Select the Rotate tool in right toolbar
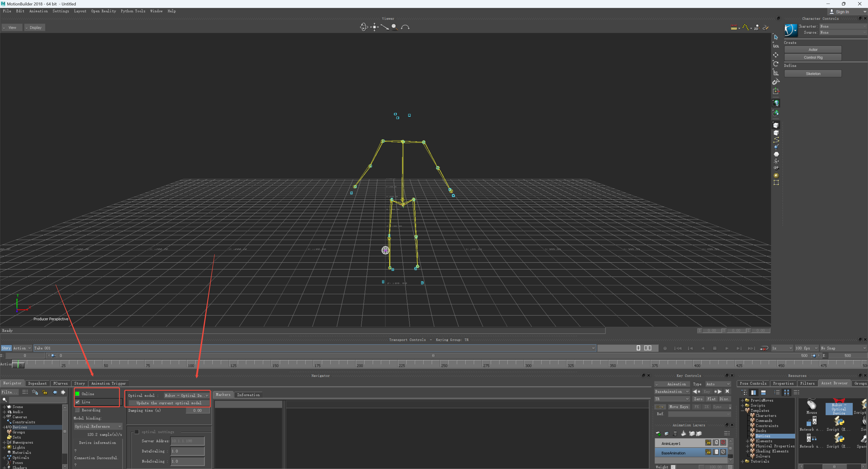 [x=776, y=64]
